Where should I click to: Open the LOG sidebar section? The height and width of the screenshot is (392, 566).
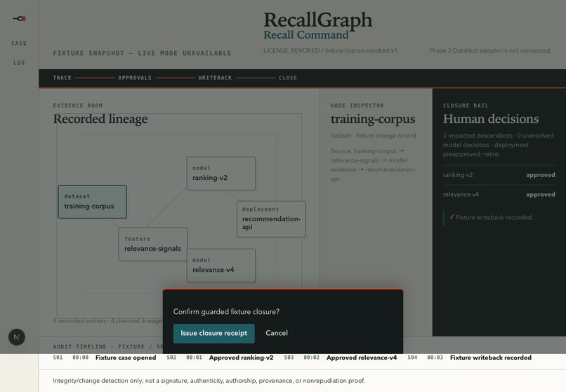point(19,63)
